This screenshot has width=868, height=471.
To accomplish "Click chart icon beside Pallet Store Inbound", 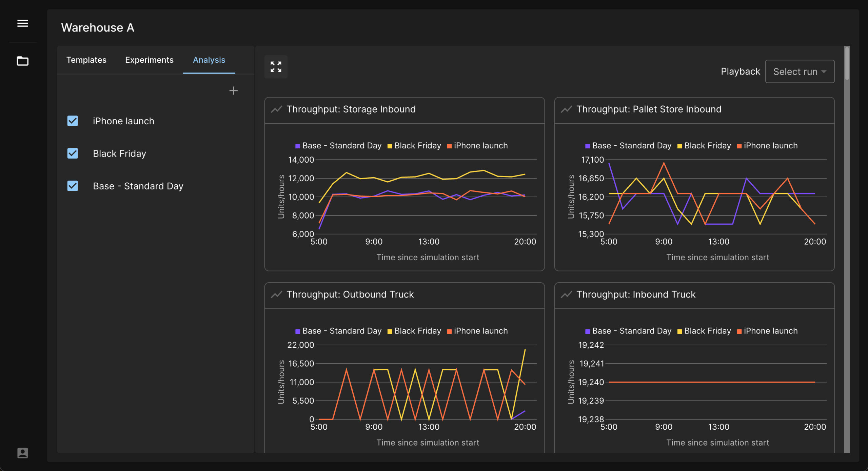I will coord(566,109).
